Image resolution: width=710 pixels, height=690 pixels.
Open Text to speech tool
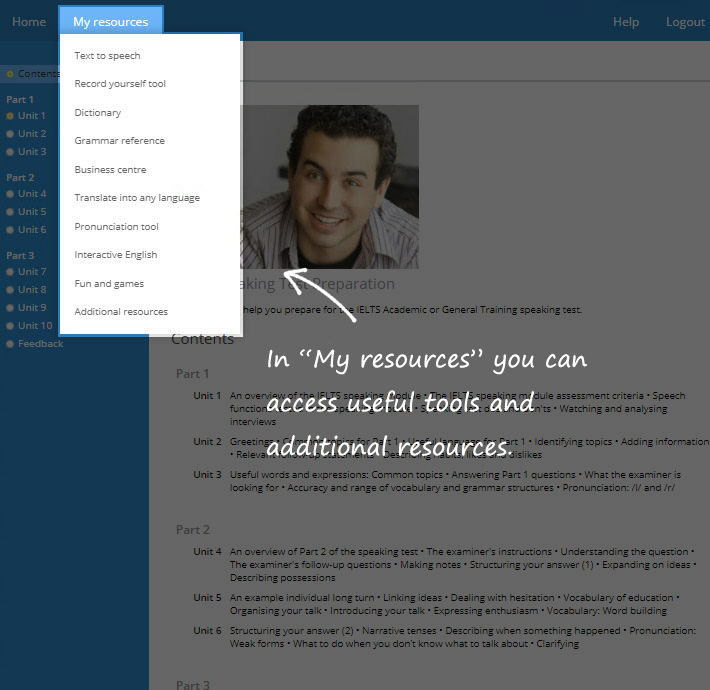point(107,56)
